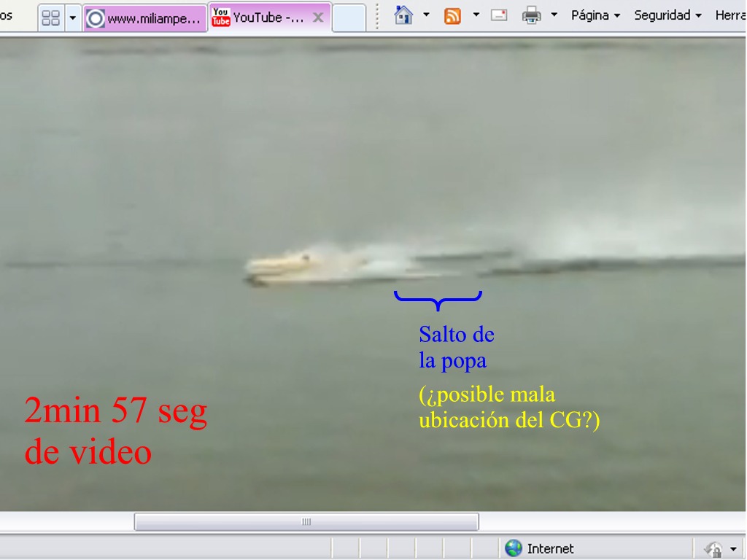The width and height of the screenshot is (747, 560).
Task: Click the horizontal scrollbar thumb
Action: point(306,522)
